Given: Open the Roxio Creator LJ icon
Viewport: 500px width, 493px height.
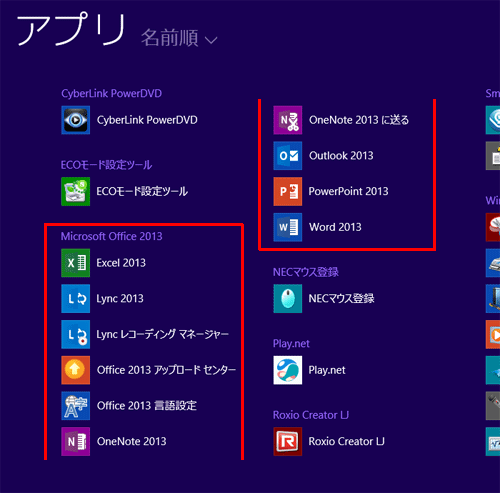Looking at the screenshot, I should click(288, 441).
